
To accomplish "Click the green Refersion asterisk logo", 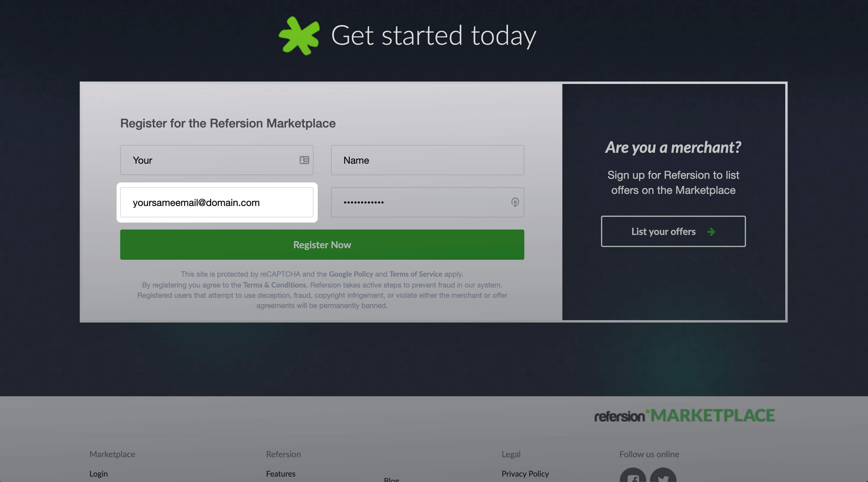I will click(299, 36).
